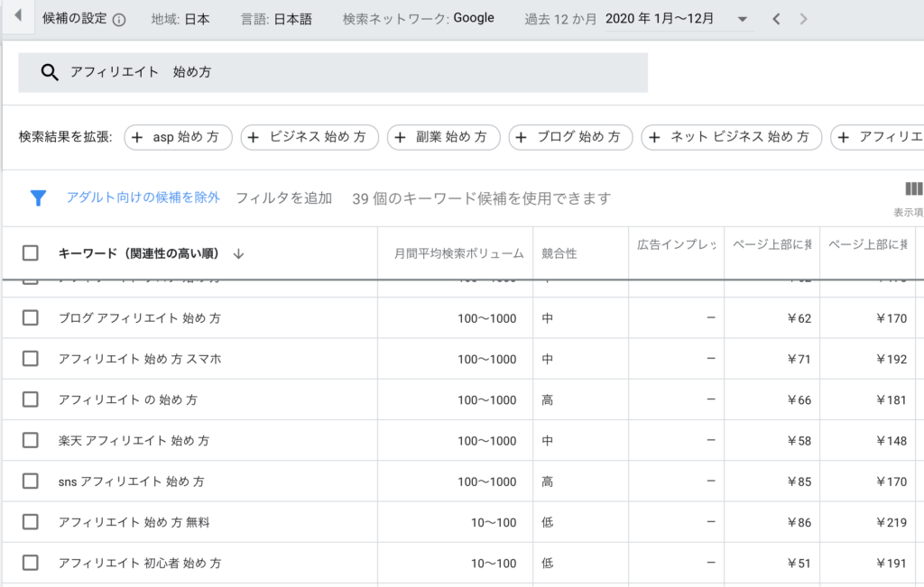Click keyword アフィリエイト 初心者 始め方
Image resolution: width=924 pixels, height=587 pixels.
pos(140,564)
